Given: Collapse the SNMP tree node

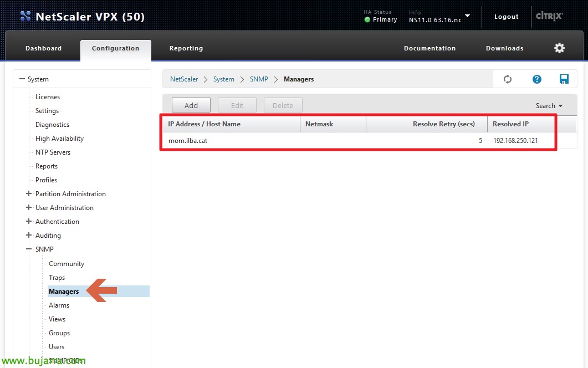Looking at the screenshot, I should [x=28, y=249].
